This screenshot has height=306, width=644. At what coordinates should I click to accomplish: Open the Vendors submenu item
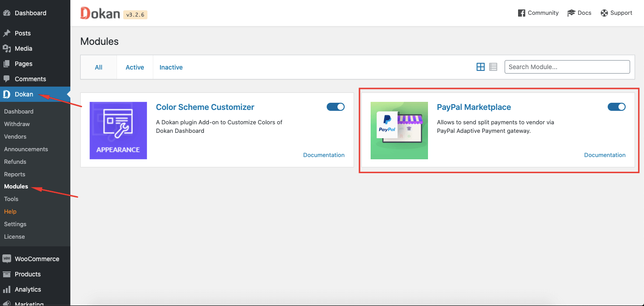(15, 136)
